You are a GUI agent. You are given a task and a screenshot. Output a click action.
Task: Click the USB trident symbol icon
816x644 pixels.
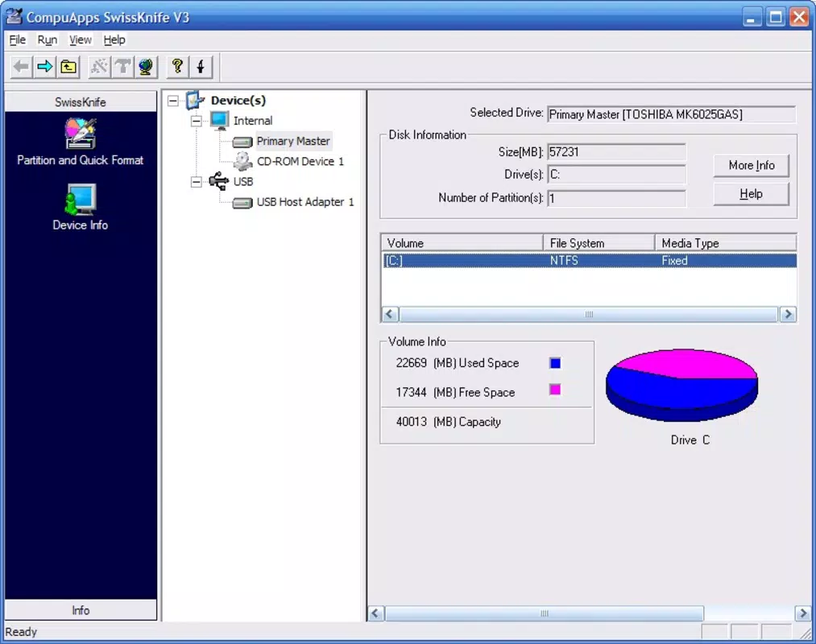pos(219,181)
